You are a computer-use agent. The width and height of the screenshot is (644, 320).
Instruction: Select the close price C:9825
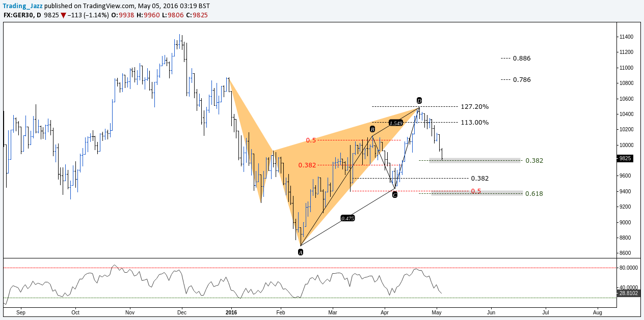tap(196, 15)
